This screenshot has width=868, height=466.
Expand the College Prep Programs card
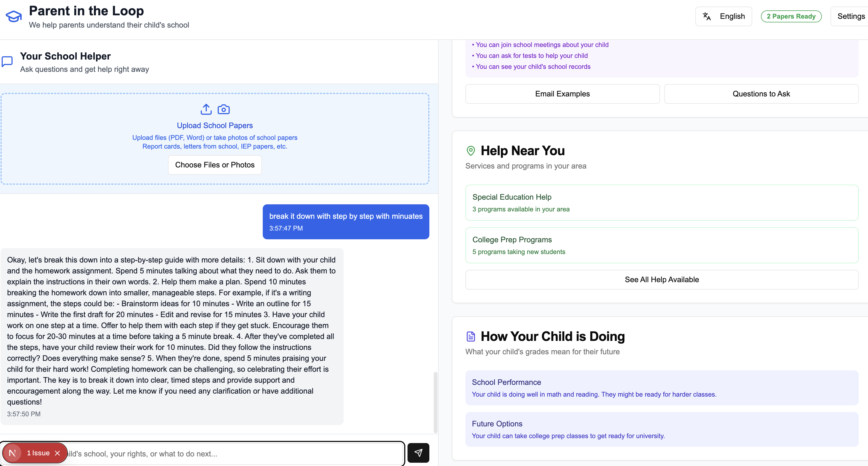662,245
